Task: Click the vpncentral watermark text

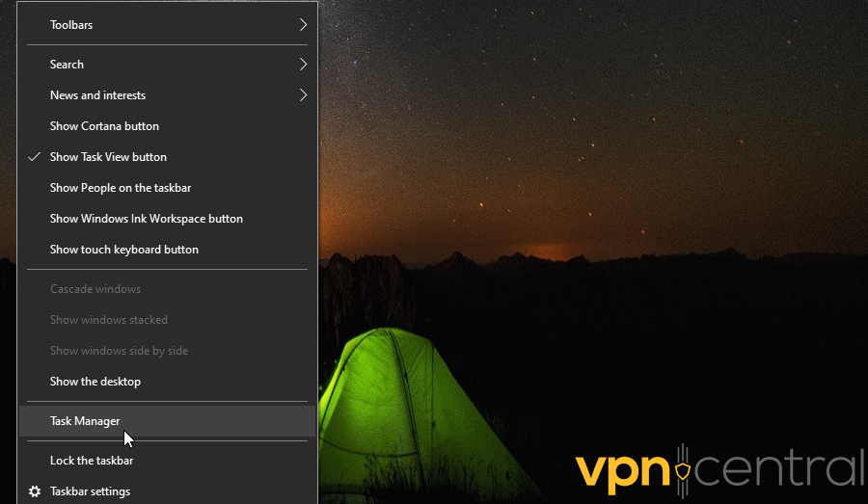Action: (719, 470)
